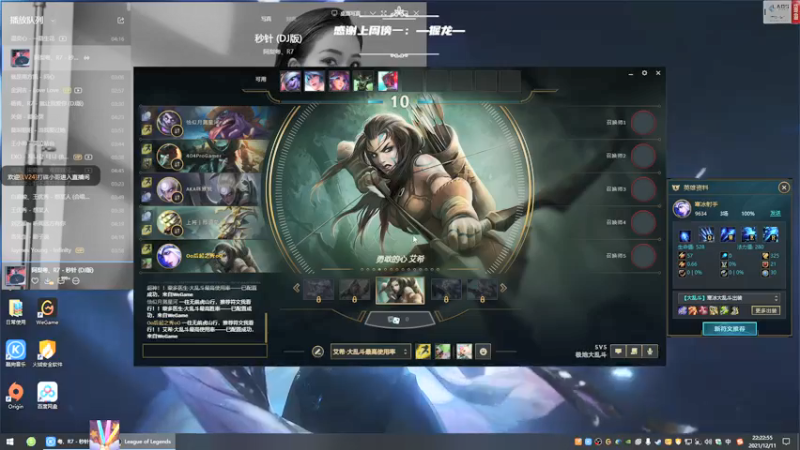View Ashe passive skill icon
800x450 pixels.
point(685,235)
